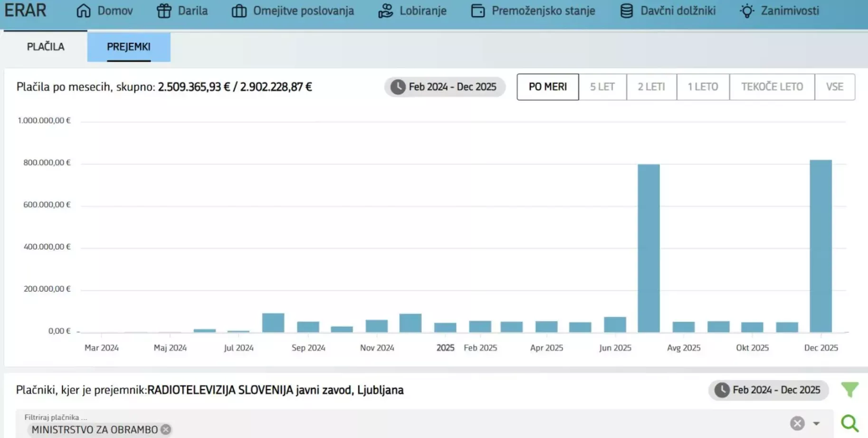Click the Darila gift icon
This screenshot has width=868, height=438.
point(164,11)
